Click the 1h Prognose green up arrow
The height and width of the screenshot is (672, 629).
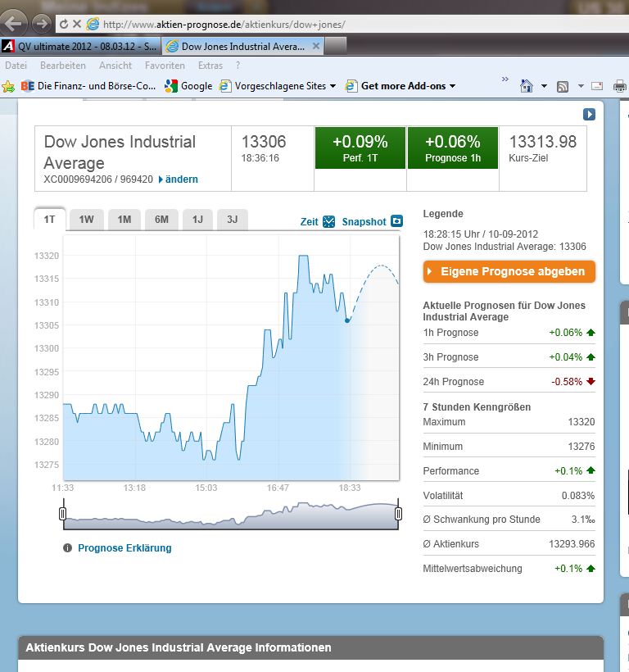click(591, 332)
